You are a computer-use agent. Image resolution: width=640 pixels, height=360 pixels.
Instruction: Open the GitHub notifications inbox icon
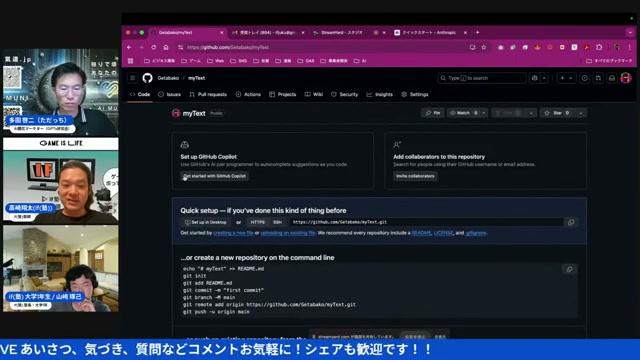tap(612, 78)
